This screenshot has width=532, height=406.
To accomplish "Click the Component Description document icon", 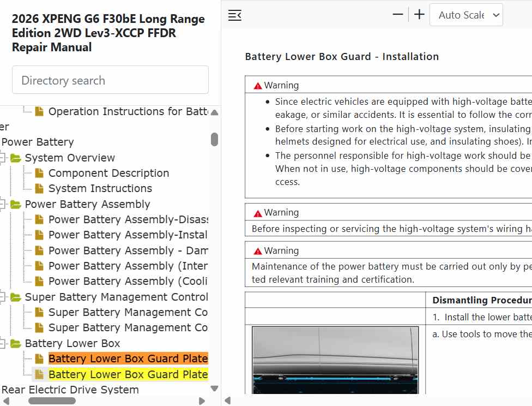I will (39, 174).
